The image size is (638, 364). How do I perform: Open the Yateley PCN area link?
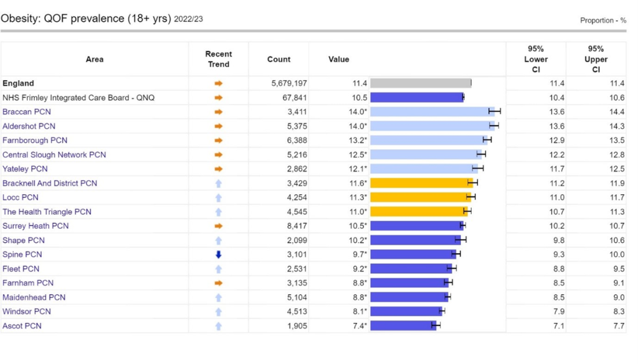(x=25, y=169)
